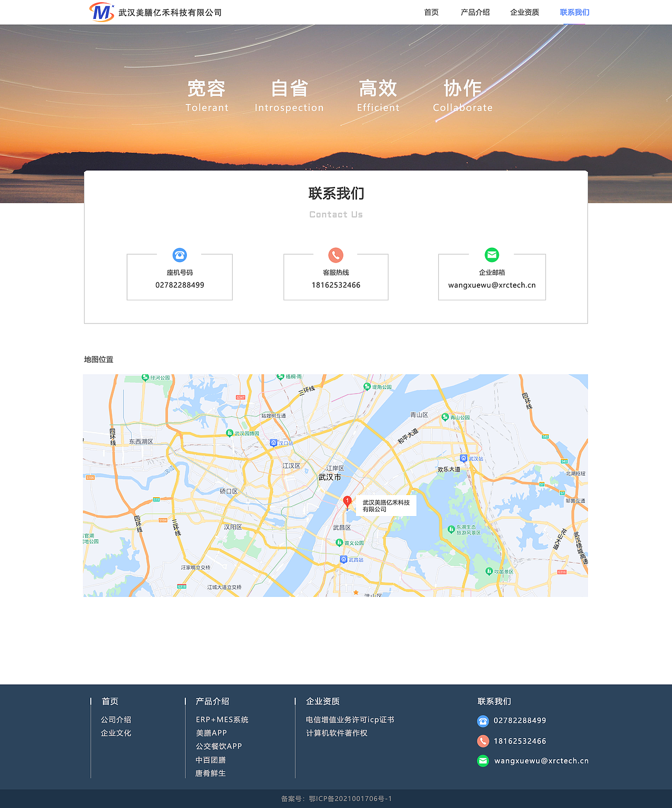The width and height of the screenshot is (672, 808).
Task: Click the 武汉站 subway station icon on the map
Action: (x=464, y=457)
